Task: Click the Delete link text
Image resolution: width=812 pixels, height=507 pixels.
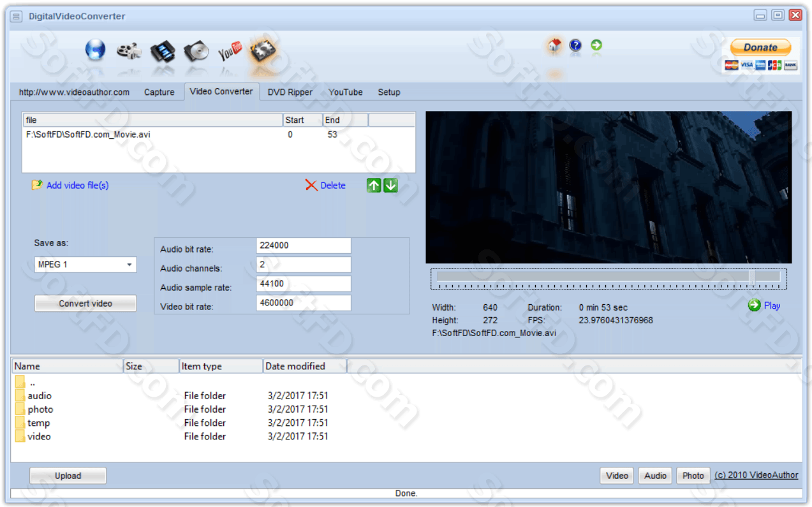Action: pyautogui.click(x=333, y=185)
